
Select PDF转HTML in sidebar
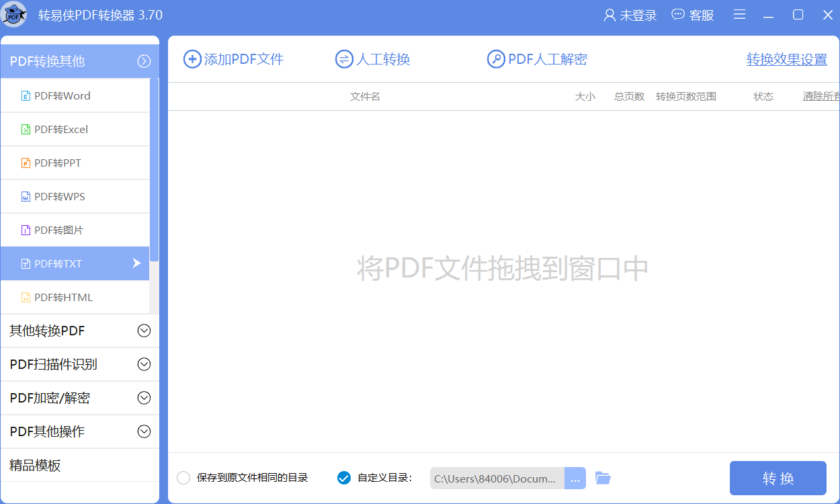point(75,297)
